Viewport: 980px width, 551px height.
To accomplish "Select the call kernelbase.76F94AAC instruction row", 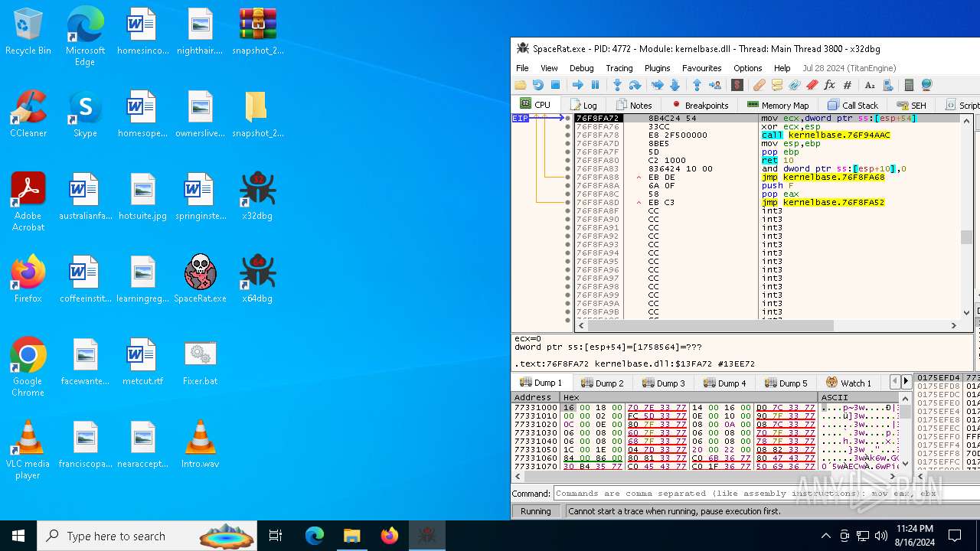I will click(x=825, y=135).
